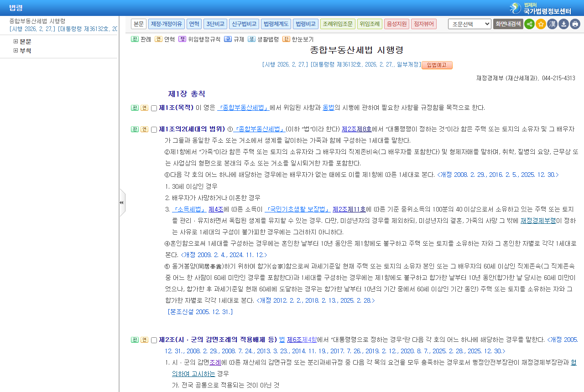
Task: Click the 화면내검색 button
Action: pyautogui.click(x=508, y=24)
